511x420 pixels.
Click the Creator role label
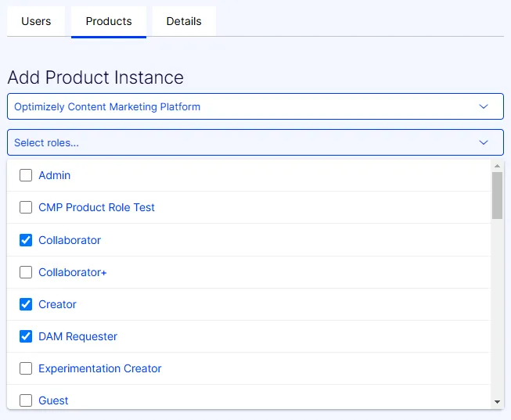coord(57,304)
